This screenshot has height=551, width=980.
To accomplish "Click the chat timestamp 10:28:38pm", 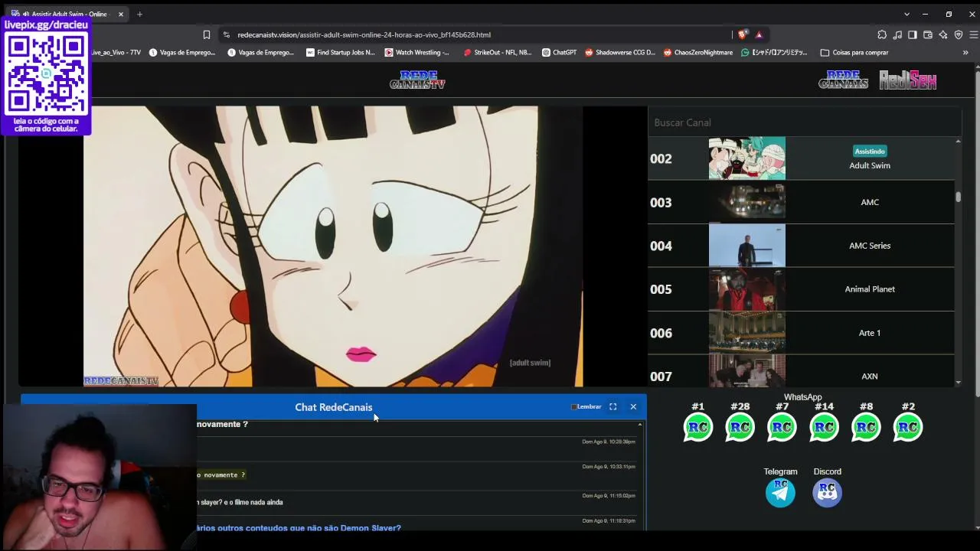I will coord(609,442).
